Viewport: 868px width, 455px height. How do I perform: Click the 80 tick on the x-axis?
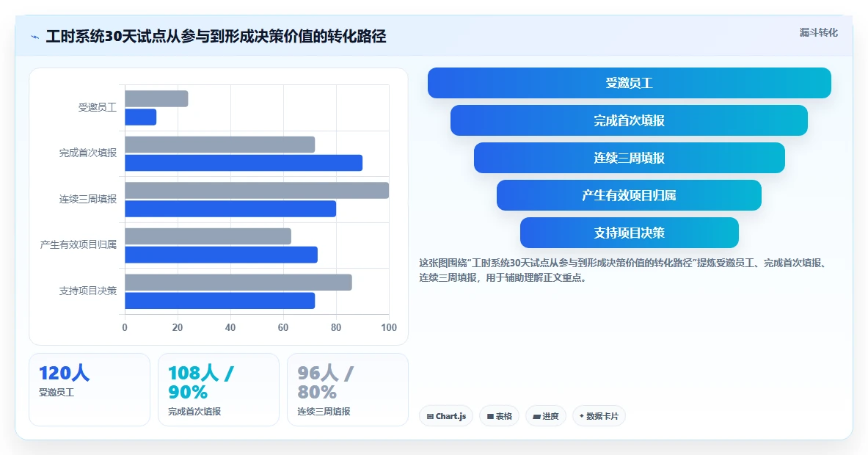[336, 328]
